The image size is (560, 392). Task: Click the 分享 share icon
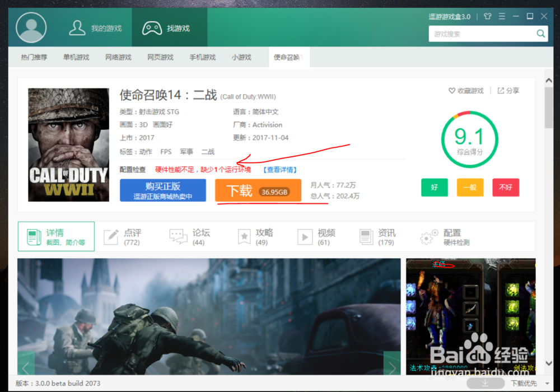(501, 91)
